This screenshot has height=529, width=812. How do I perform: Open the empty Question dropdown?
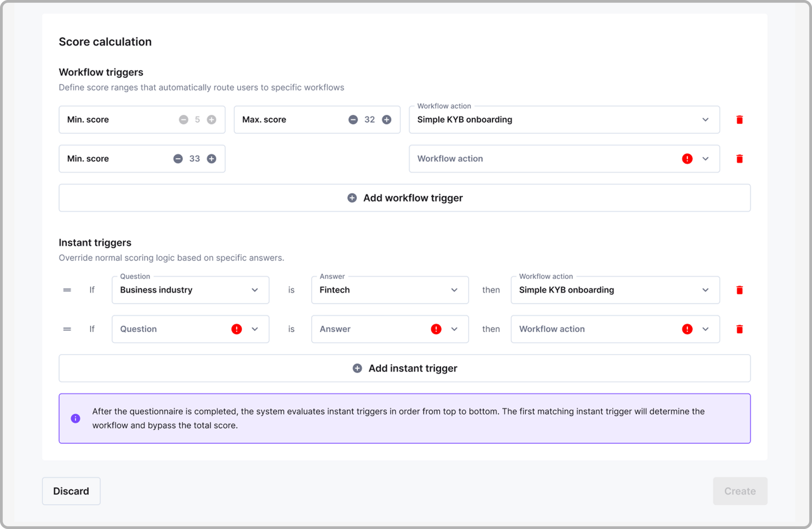tap(190, 329)
